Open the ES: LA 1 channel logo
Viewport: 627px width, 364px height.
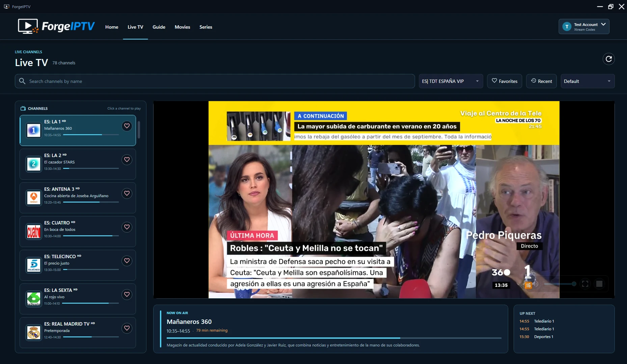point(33,130)
